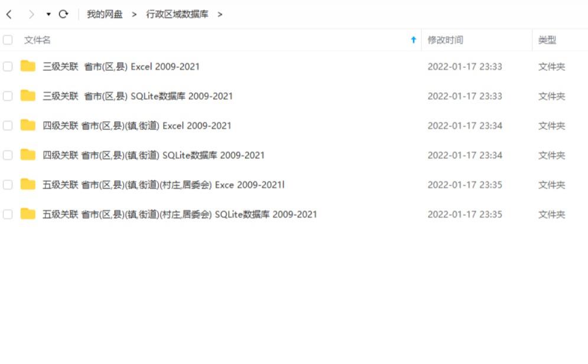Click the folder icon beside 五级关联 SQLite数据库 2009-2021
This screenshot has width=588, height=364.
(x=26, y=214)
